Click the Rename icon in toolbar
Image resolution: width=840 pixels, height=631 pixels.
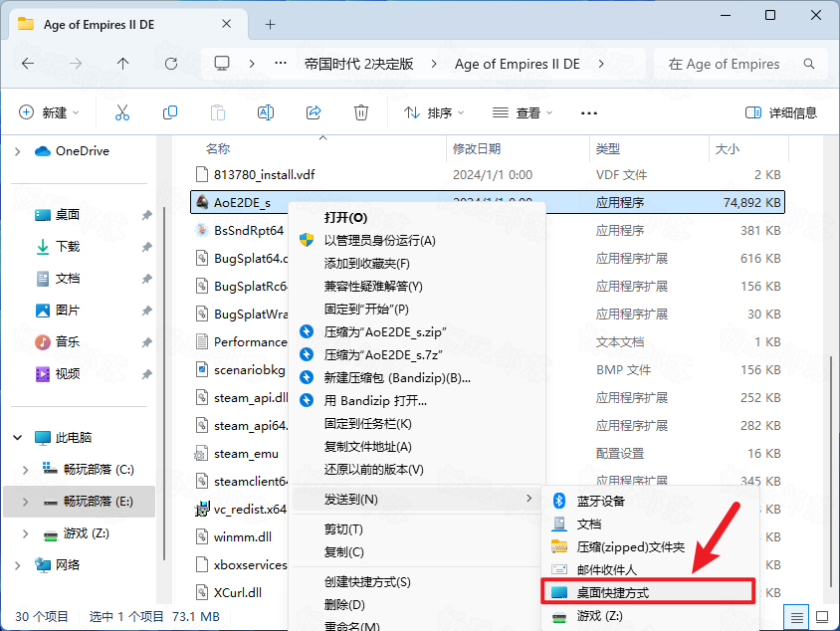[266, 113]
